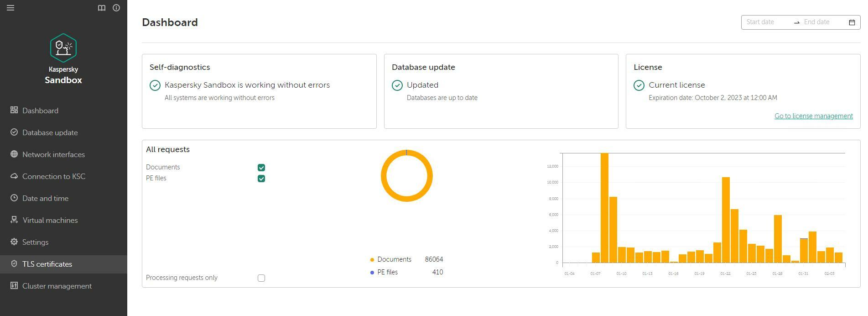Click the information circle icon

116,8
